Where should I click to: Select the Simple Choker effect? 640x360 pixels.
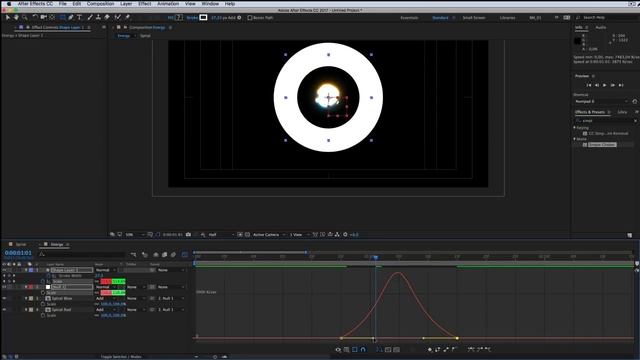coord(602,145)
